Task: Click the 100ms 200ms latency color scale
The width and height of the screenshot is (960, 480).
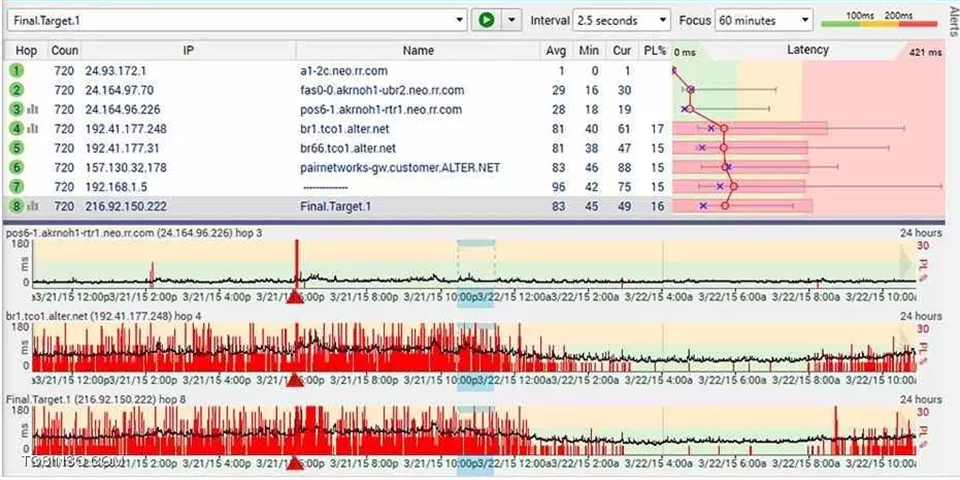Action: pos(879,21)
